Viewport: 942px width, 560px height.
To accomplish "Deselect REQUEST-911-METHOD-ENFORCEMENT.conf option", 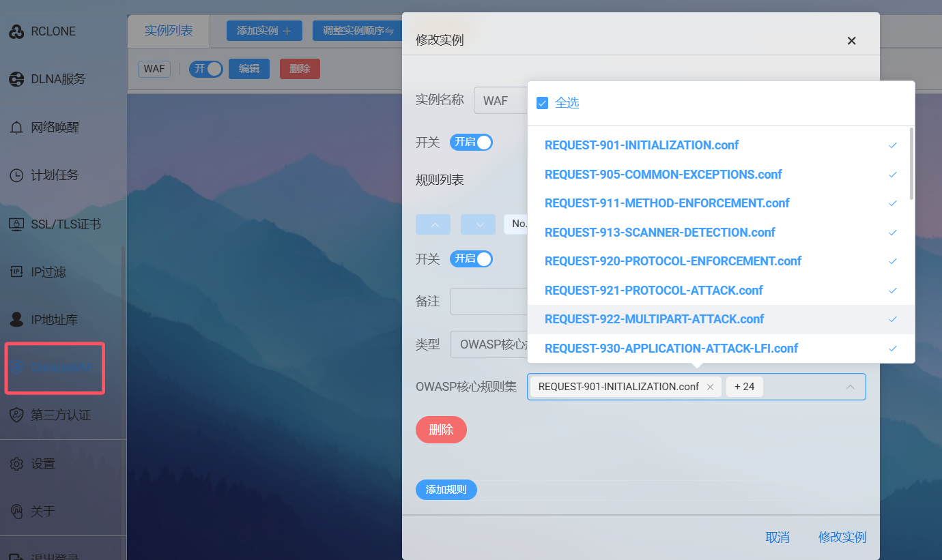I will 721,203.
